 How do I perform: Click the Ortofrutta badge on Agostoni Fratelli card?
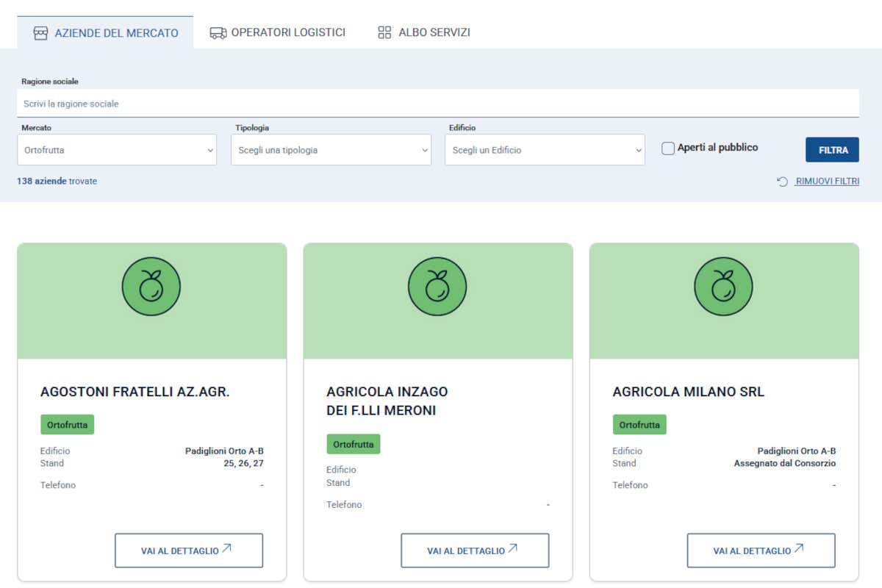[67, 424]
